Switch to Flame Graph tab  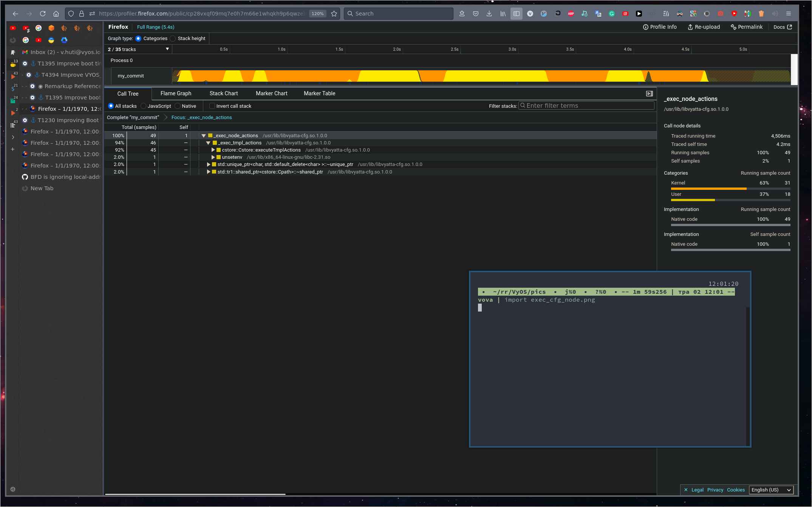click(x=176, y=93)
